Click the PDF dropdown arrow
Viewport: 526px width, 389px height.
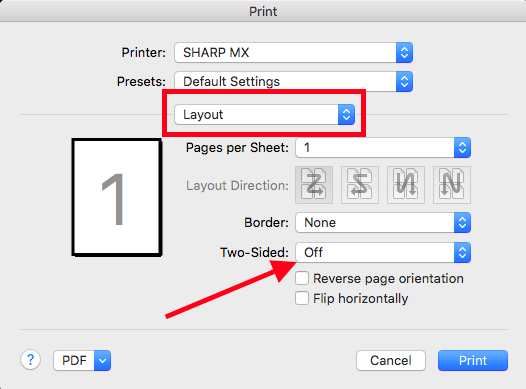point(102,360)
